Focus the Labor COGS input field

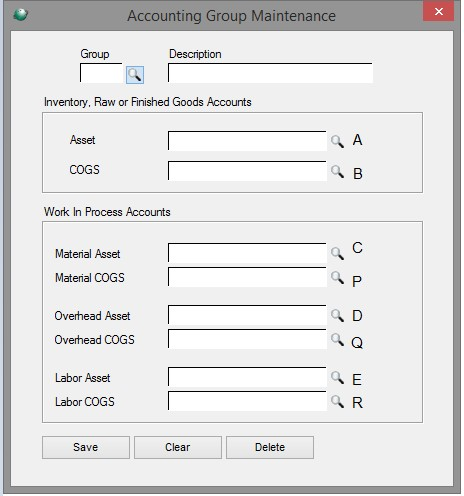[x=247, y=401]
